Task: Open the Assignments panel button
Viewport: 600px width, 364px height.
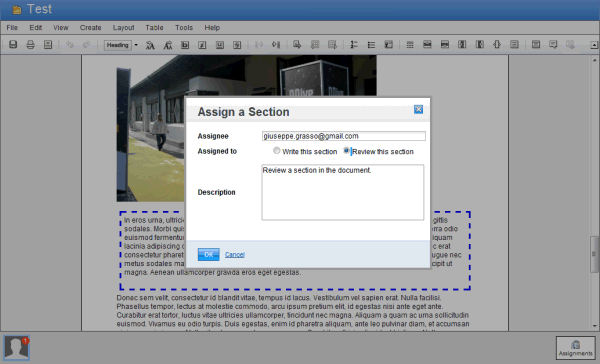Action: pyautogui.click(x=576, y=348)
